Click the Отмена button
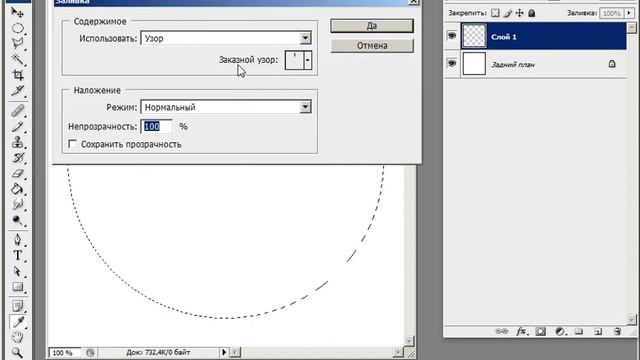 (x=372, y=45)
